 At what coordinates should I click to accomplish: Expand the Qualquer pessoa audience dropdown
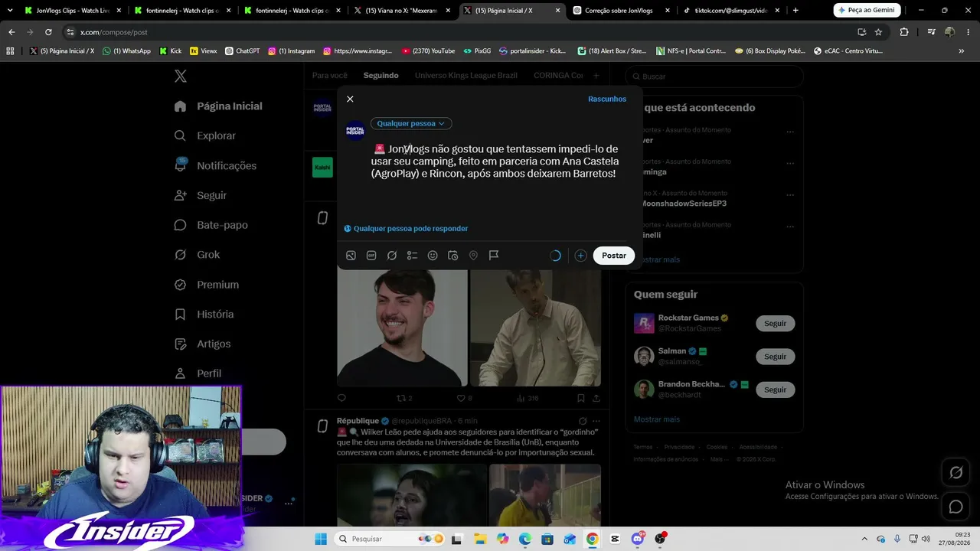click(411, 123)
